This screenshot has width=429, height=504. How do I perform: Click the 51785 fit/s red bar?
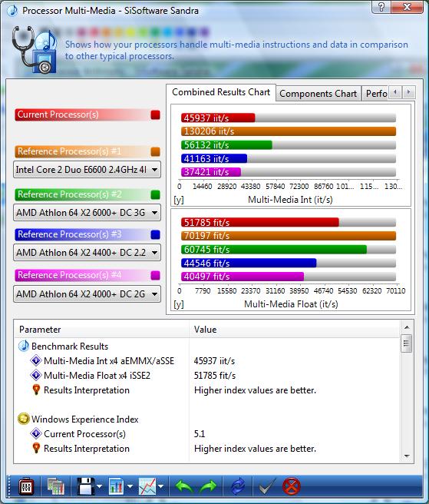click(260, 222)
